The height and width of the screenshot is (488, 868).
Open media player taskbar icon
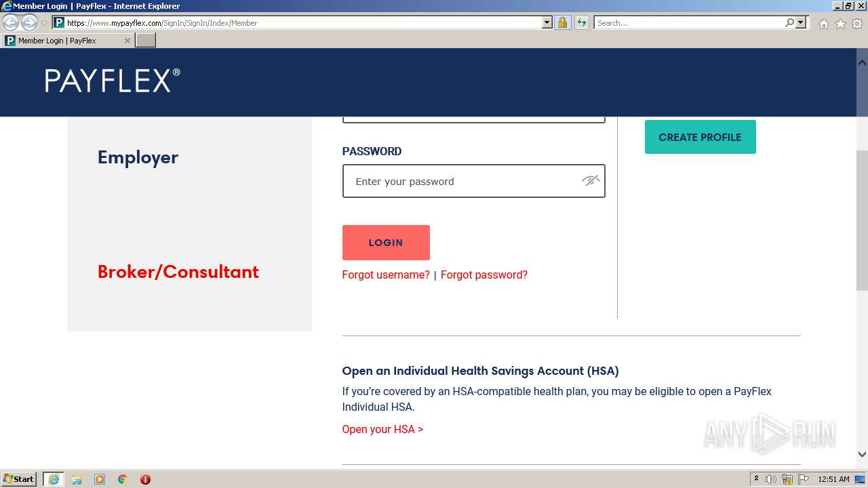(100, 479)
